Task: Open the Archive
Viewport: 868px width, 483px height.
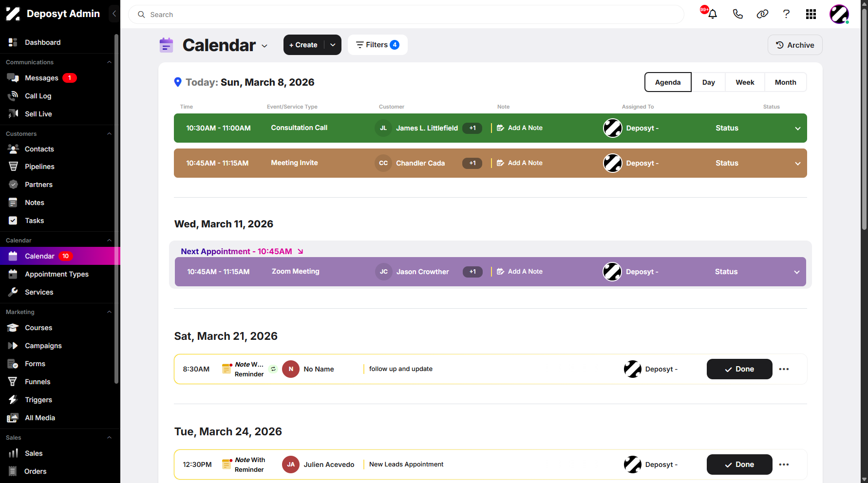Action: [795, 45]
